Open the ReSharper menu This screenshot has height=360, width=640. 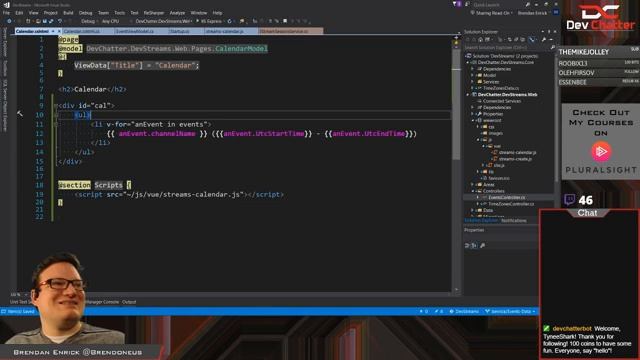(x=153, y=13)
